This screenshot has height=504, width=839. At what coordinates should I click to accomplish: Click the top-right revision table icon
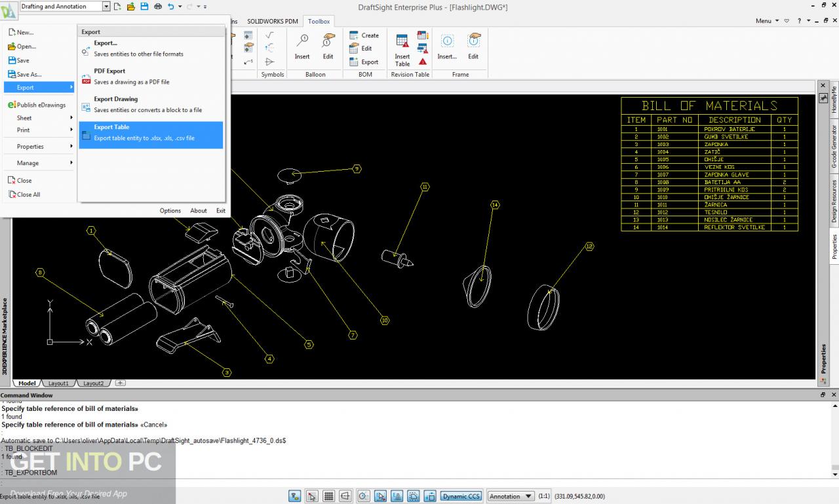[x=423, y=35]
